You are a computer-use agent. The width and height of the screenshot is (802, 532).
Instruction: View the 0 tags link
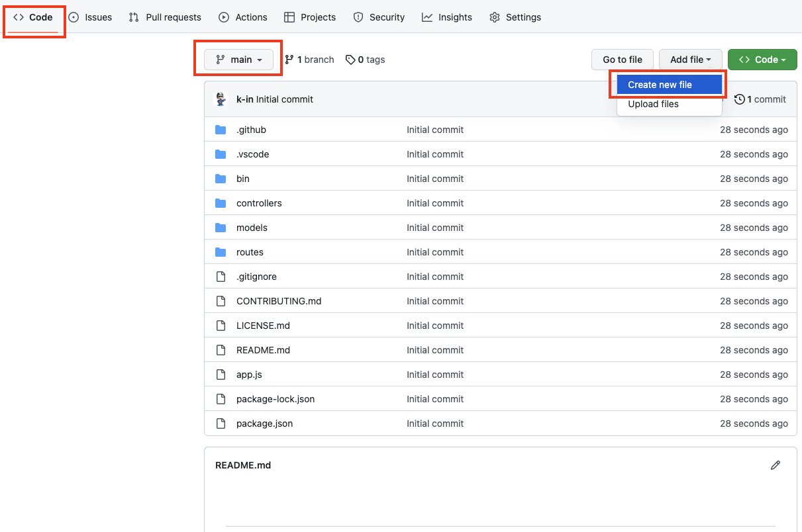point(365,60)
